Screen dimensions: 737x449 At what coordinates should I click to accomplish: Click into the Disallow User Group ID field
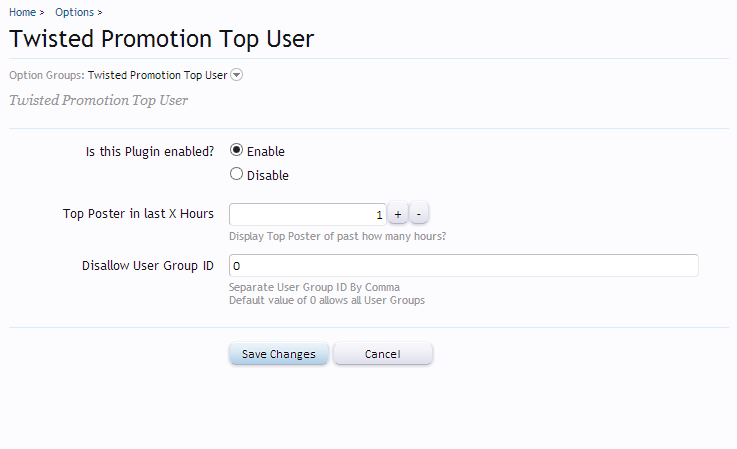pos(463,266)
